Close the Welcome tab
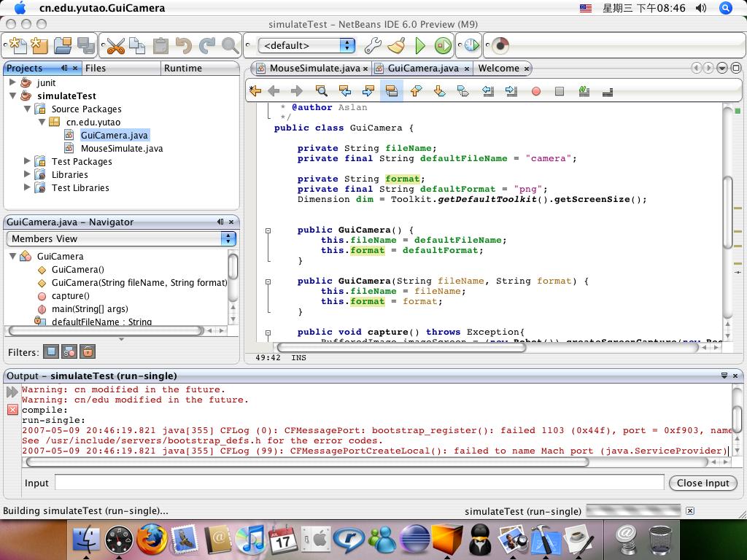This screenshot has width=747, height=560. pos(527,69)
